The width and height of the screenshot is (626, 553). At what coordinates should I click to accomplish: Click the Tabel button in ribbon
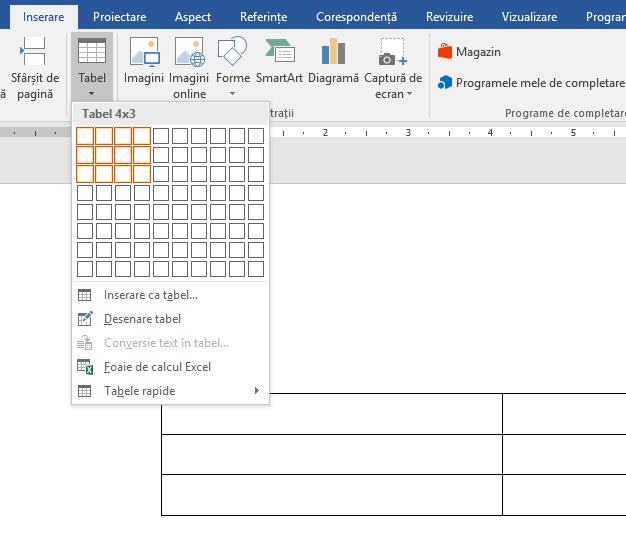pyautogui.click(x=91, y=66)
